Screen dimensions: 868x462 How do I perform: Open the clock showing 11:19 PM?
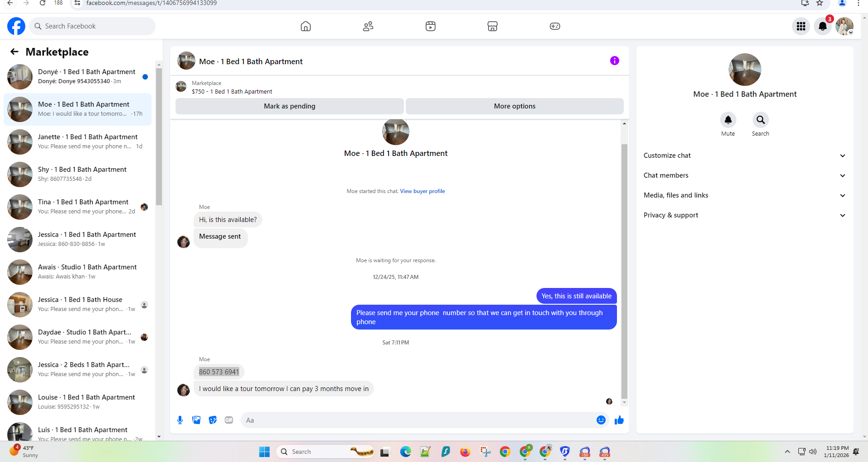836,452
